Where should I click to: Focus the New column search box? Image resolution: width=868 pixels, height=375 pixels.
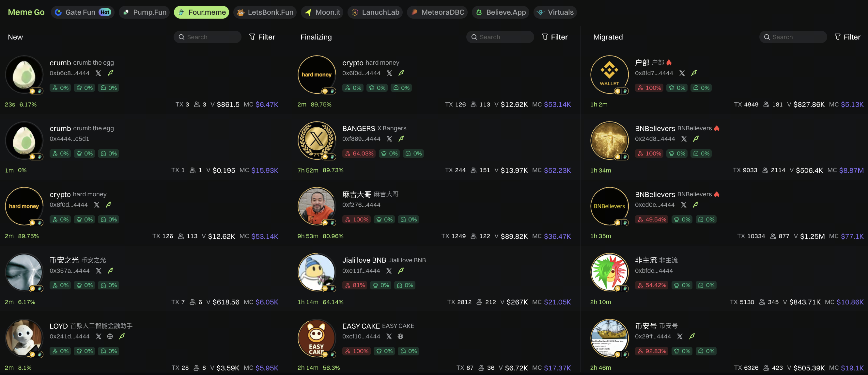point(207,37)
